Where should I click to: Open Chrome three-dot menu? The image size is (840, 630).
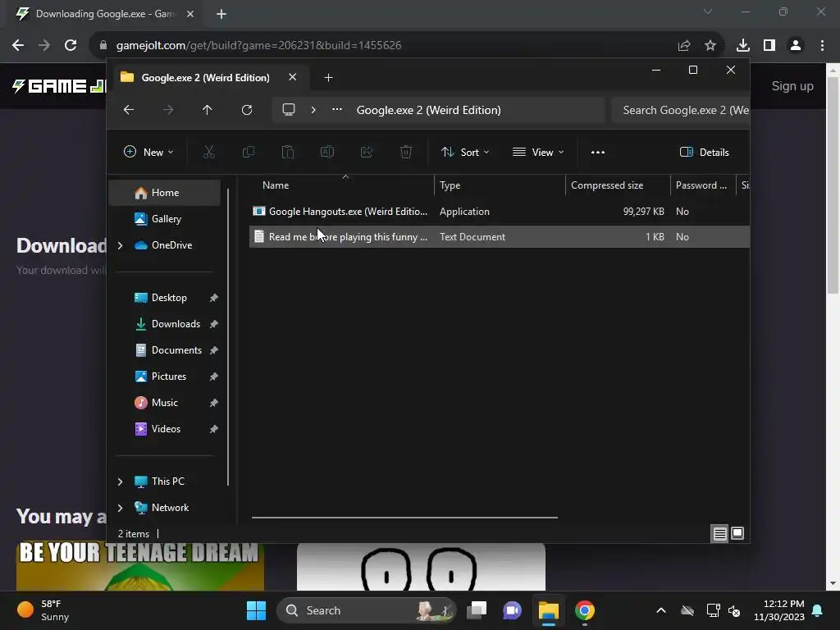point(822,46)
